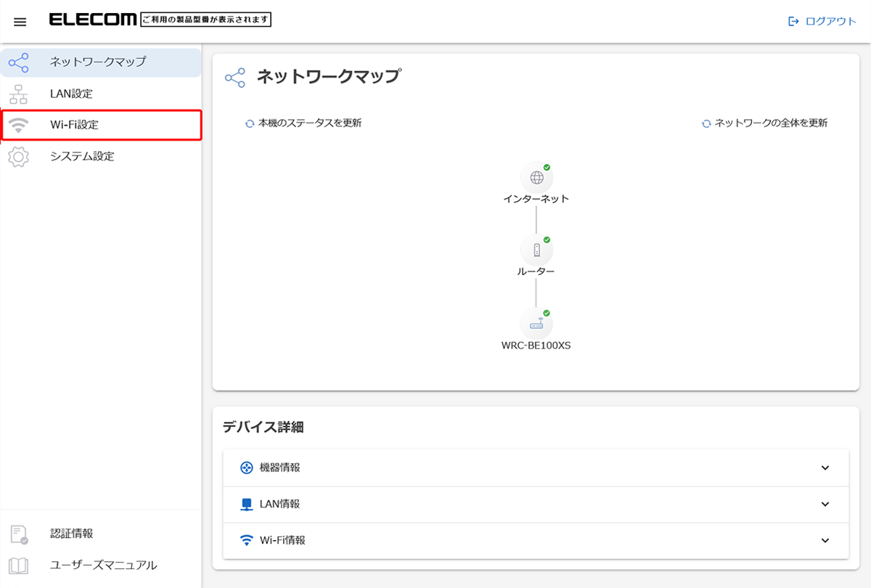Screen dimensions: 871x588
Task: Click the ユーザーズマニュアル book icon
Action: pos(19,565)
